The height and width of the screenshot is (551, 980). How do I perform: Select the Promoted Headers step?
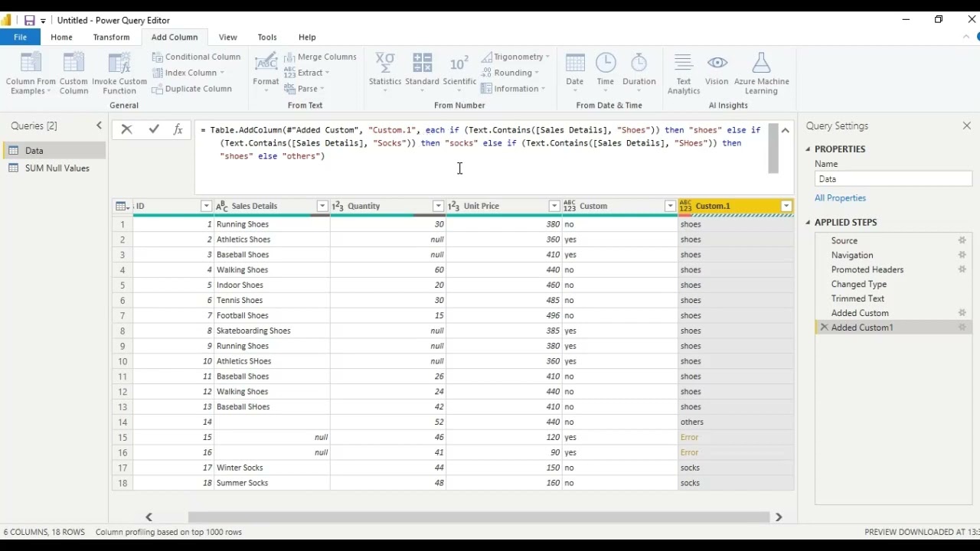click(867, 269)
